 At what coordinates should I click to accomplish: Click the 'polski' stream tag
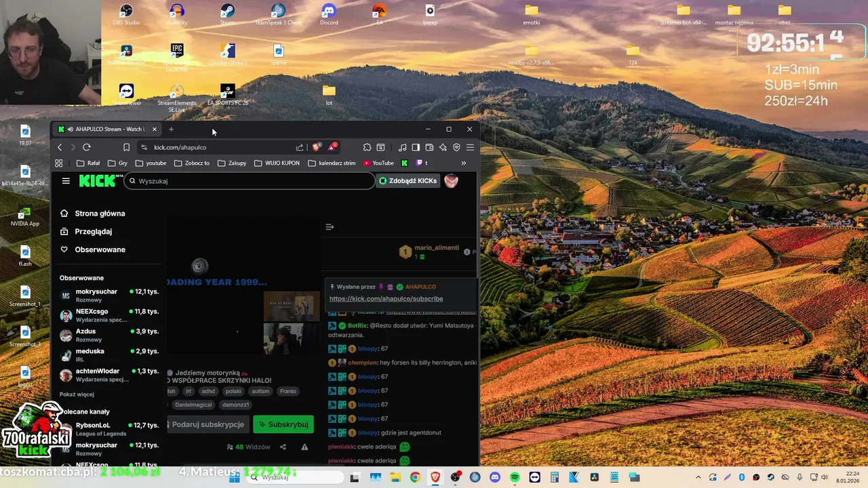[x=233, y=391]
